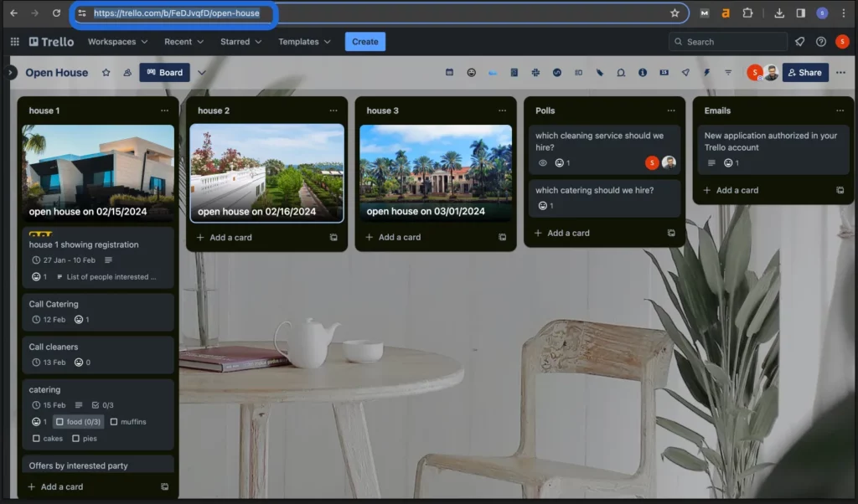The height and width of the screenshot is (504, 858).
Task: Click the board filter icon
Action: 728,72
